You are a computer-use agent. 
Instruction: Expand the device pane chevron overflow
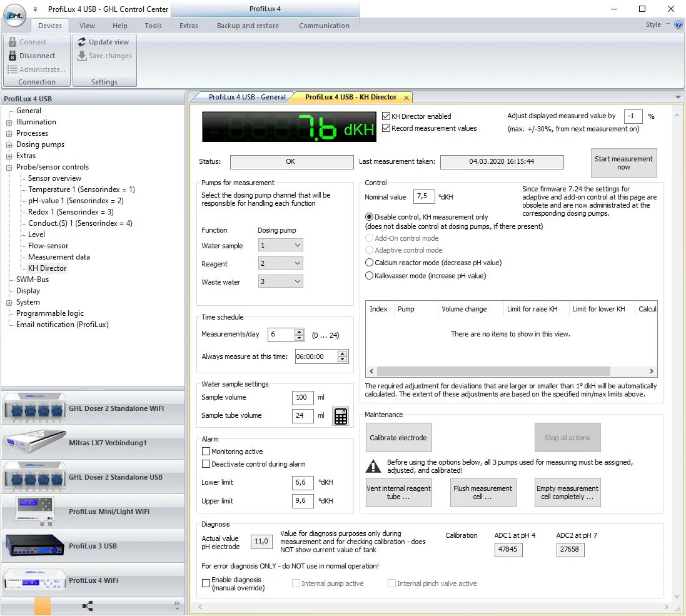[x=177, y=605]
